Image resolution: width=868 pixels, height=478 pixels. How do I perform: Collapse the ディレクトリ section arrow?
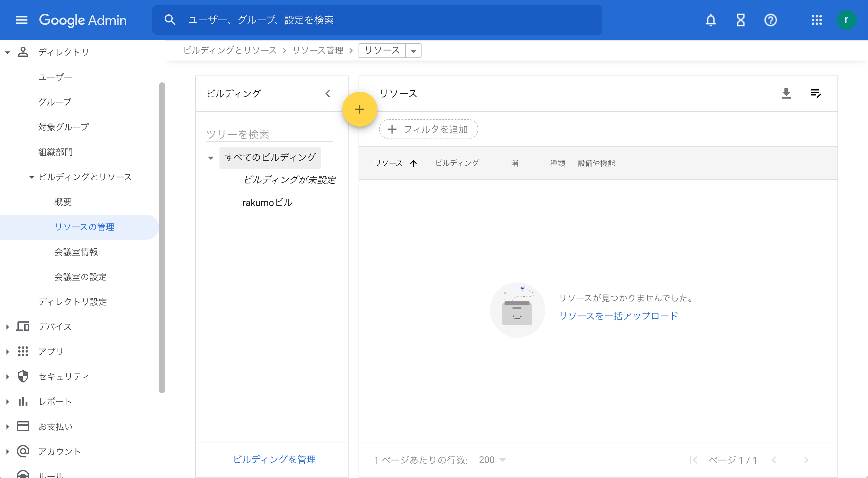pos(7,52)
